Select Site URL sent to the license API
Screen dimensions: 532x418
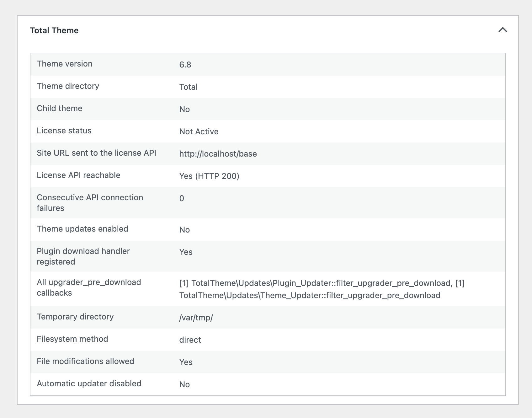click(97, 153)
